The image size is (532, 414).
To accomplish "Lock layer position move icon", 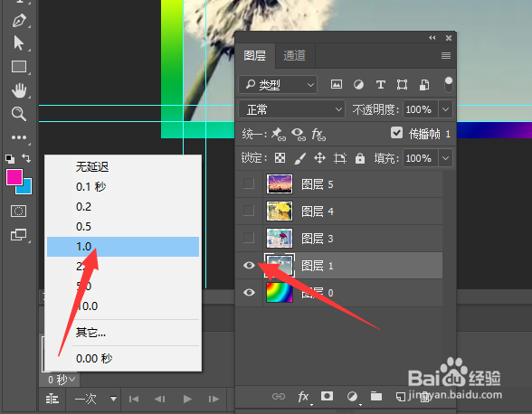I will point(319,158).
